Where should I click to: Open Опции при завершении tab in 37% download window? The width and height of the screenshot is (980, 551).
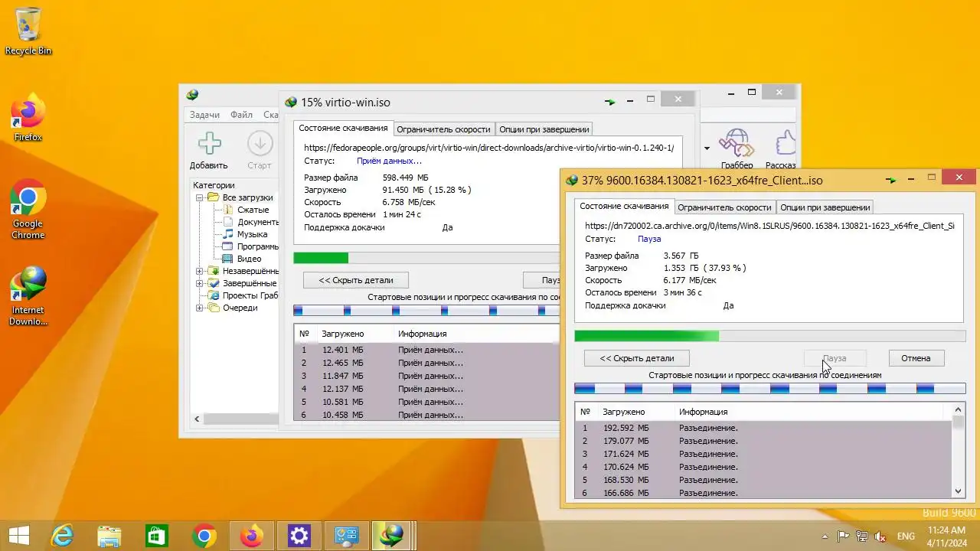[x=825, y=207]
